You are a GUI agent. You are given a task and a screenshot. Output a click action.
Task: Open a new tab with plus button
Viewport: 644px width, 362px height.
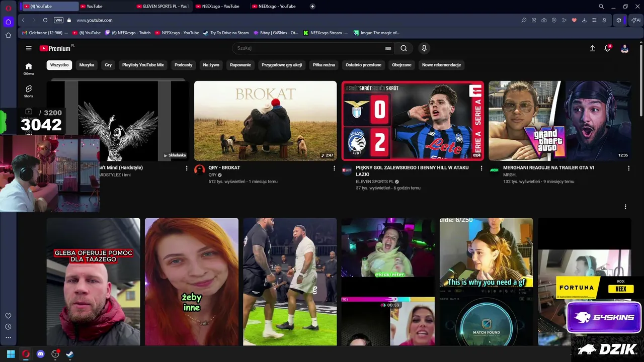click(312, 7)
